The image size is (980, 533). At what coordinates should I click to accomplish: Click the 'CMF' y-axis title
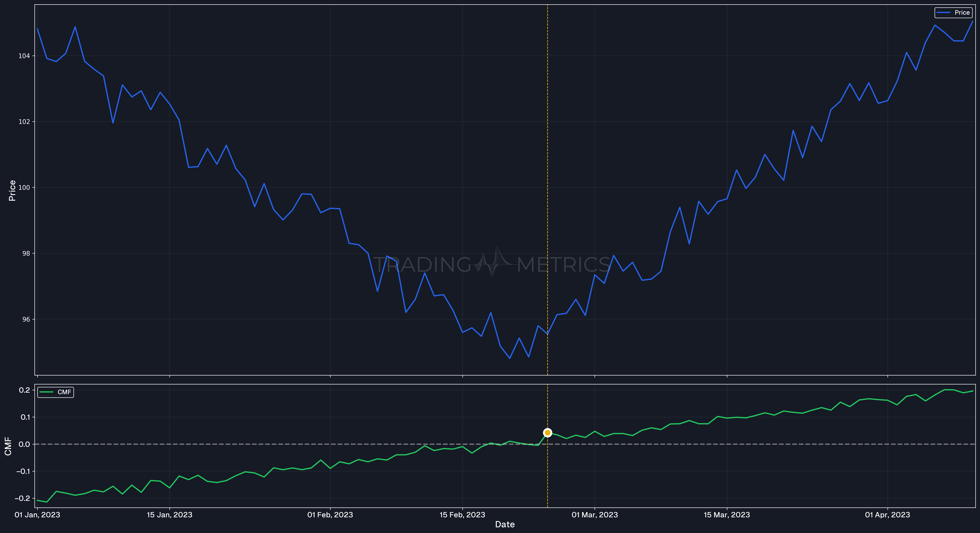[x=8, y=446]
